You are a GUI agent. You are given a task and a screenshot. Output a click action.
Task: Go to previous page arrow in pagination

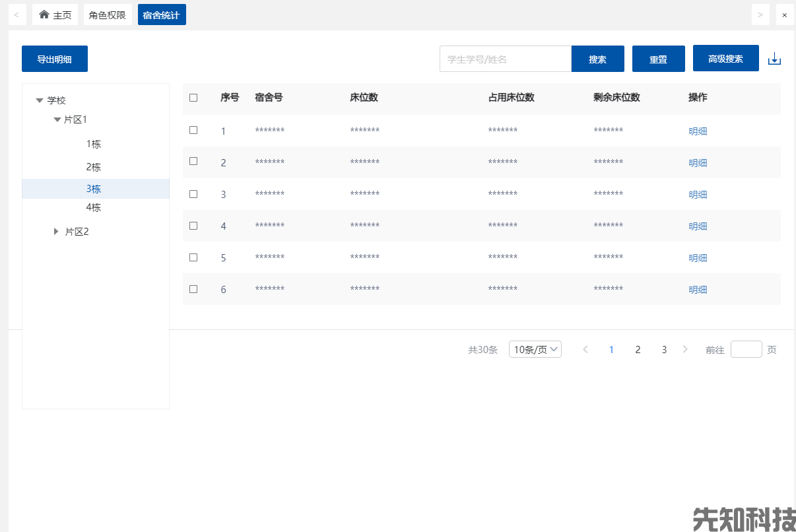click(x=585, y=349)
